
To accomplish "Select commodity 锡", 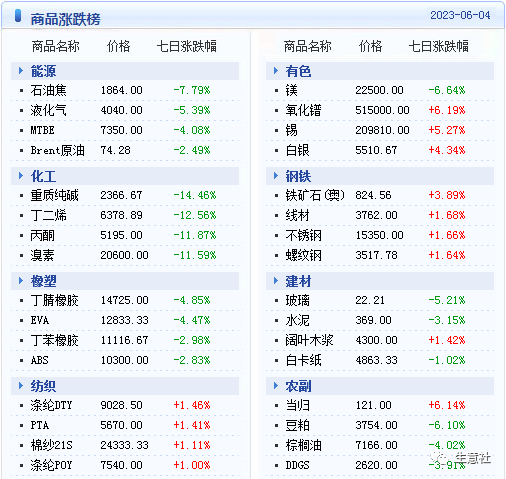I will 291,130.
